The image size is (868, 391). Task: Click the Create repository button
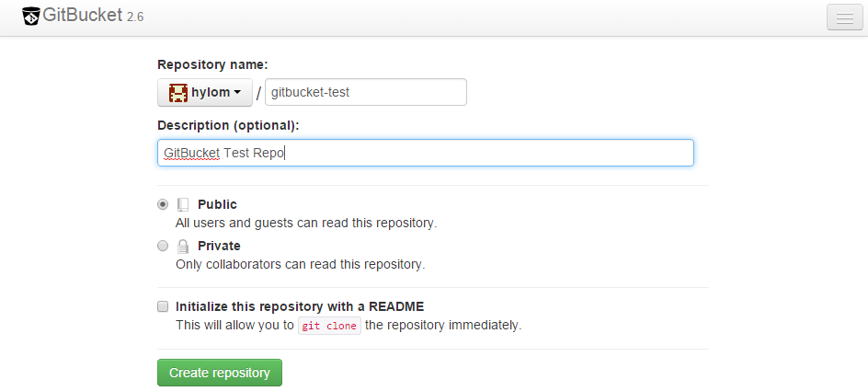[x=220, y=373]
